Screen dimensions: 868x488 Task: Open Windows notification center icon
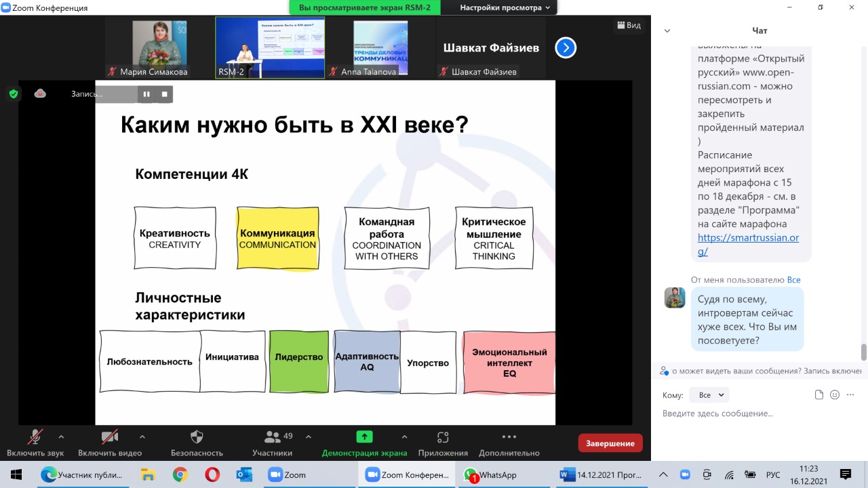(x=846, y=474)
